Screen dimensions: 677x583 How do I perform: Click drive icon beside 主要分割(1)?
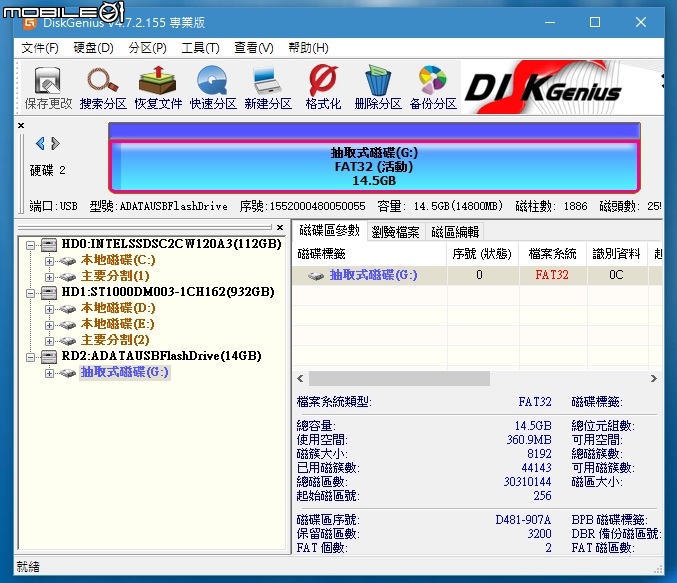pos(67,277)
